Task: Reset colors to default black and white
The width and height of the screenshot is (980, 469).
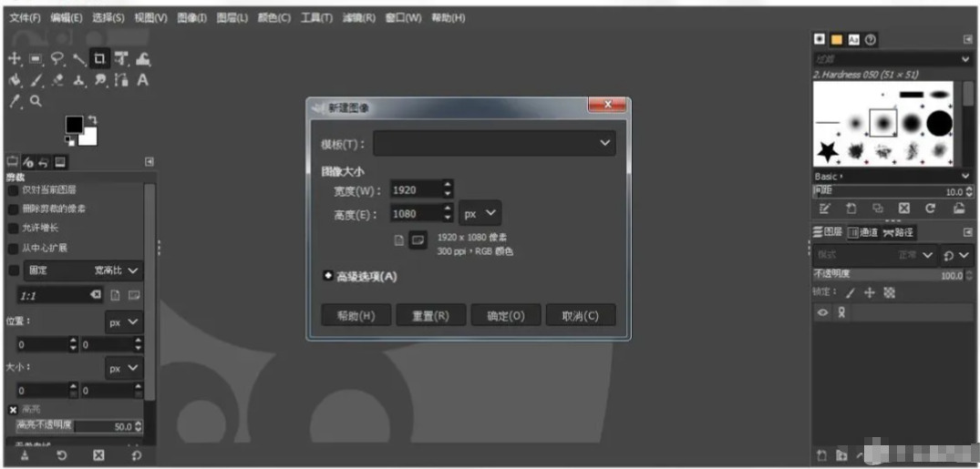Action: [69, 142]
